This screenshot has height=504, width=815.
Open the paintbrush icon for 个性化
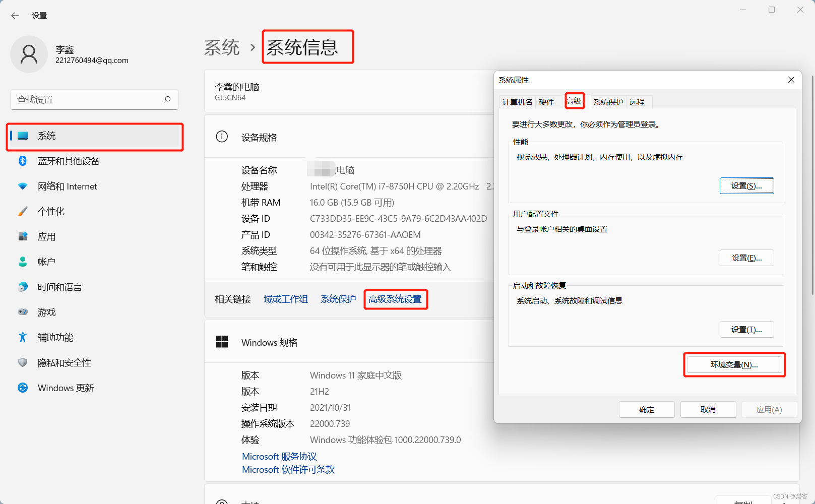point(23,211)
